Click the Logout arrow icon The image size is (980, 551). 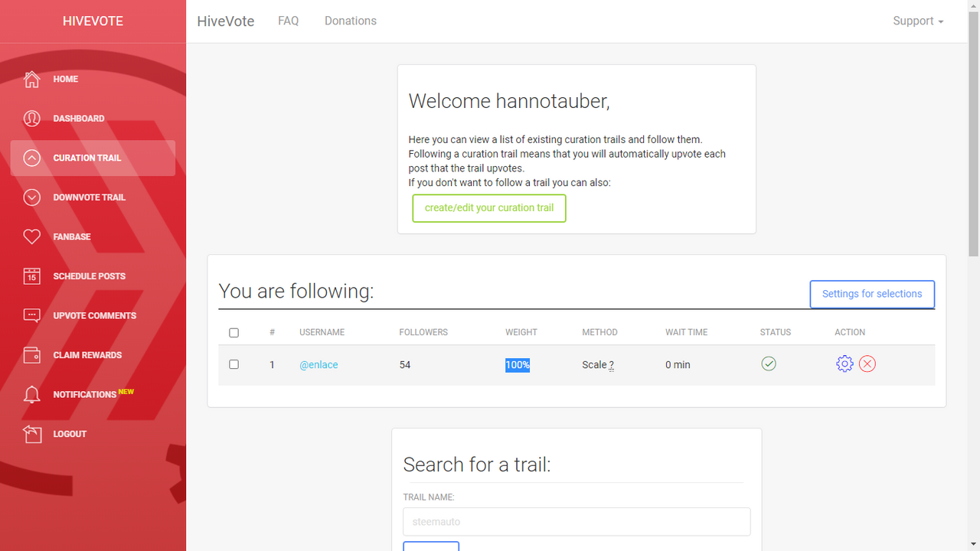(x=31, y=434)
